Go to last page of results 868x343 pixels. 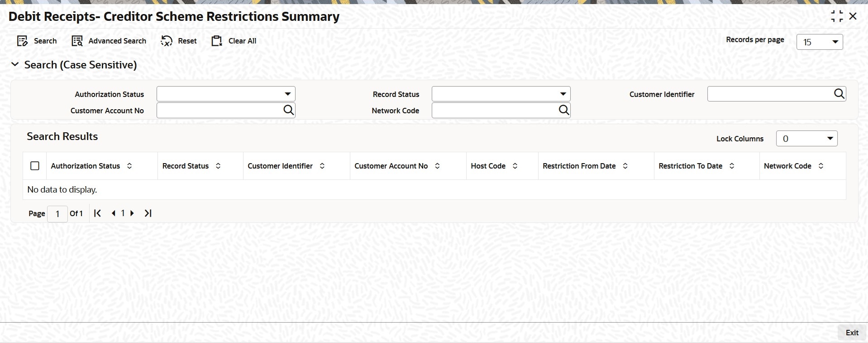(148, 213)
